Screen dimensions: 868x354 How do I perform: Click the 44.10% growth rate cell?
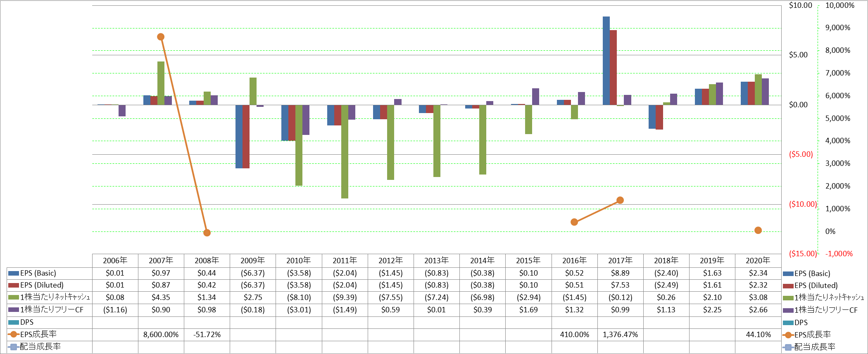(758, 334)
